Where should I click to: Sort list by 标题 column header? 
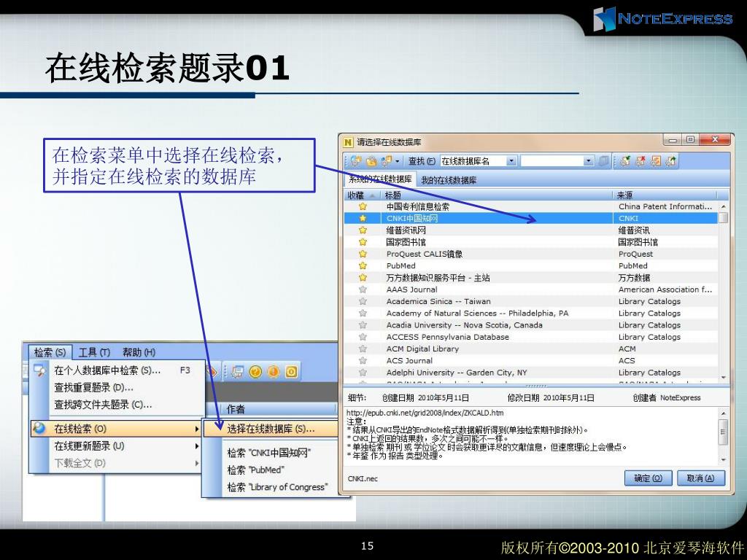(x=497, y=195)
